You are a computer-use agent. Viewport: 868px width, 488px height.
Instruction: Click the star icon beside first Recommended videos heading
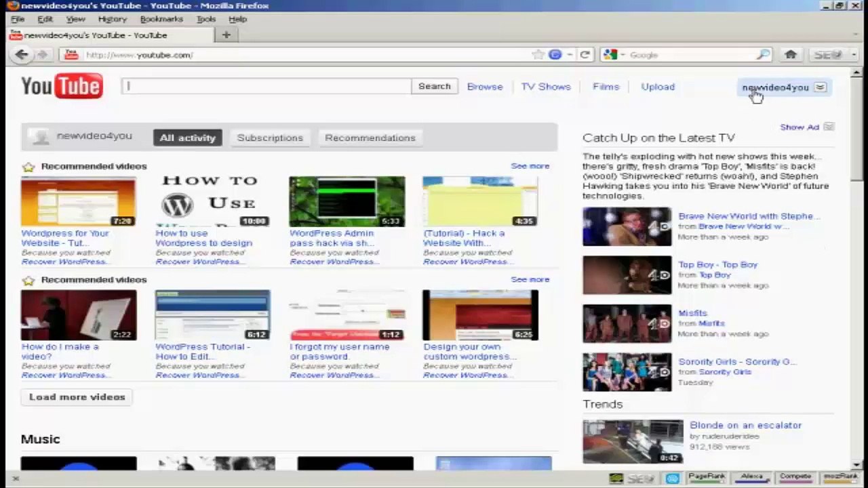tap(28, 167)
